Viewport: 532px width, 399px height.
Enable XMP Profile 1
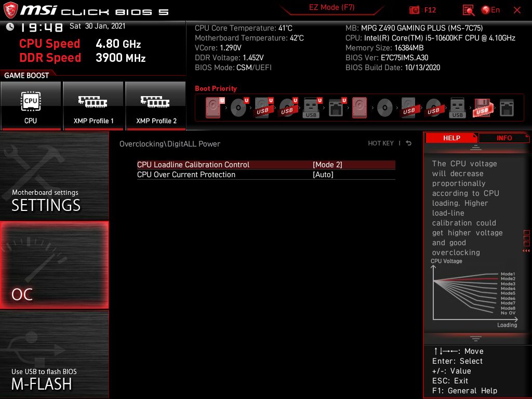[x=94, y=106]
